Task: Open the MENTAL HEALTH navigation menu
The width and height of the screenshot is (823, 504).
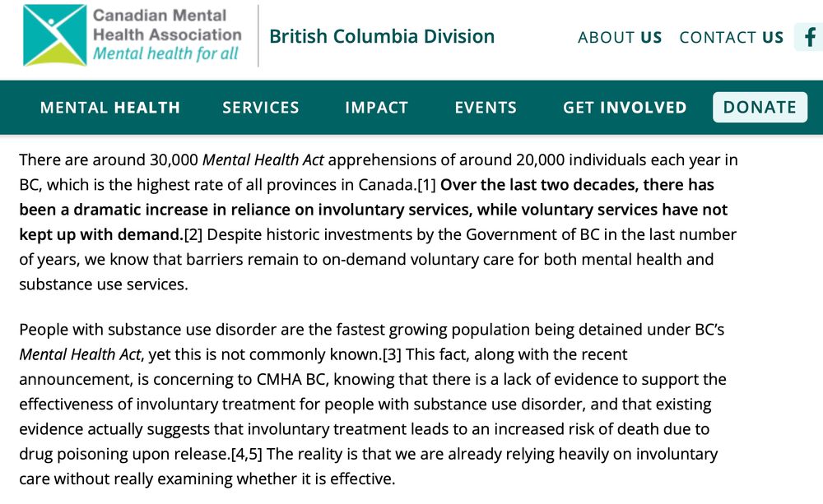Action: (109, 107)
